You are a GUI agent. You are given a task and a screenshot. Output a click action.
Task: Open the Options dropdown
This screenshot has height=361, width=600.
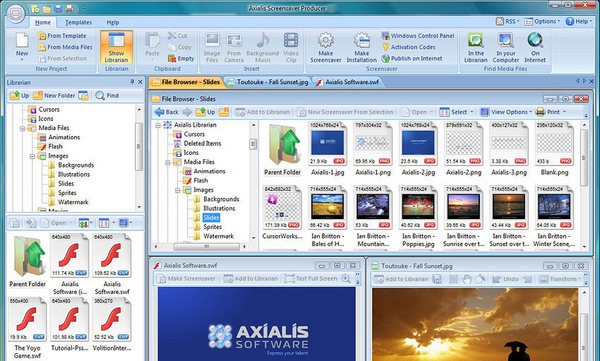point(542,21)
